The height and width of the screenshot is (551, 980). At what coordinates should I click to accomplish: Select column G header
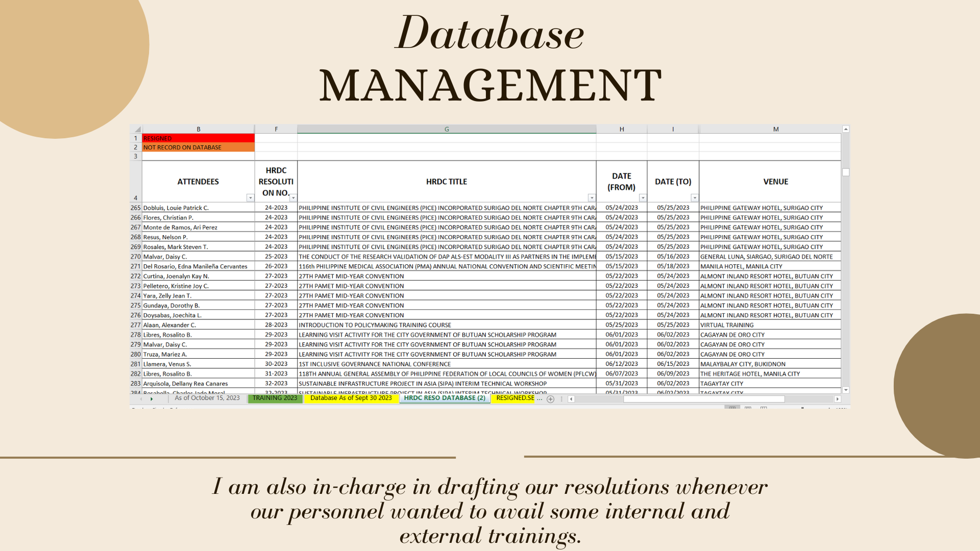pos(447,130)
